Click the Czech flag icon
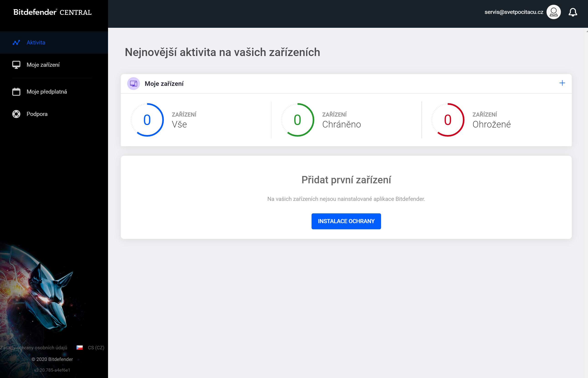The image size is (588, 378). pos(80,347)
